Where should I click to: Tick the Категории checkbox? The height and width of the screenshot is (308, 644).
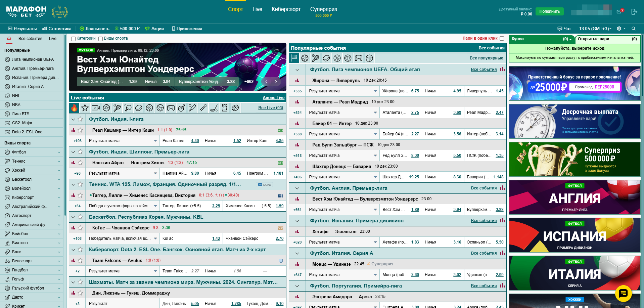(x=73, y=39)
